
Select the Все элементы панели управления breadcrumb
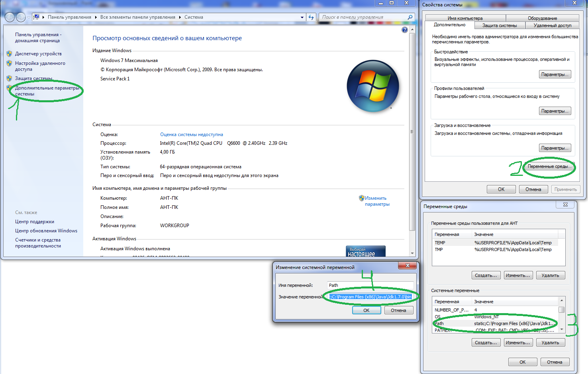pyautogui.click(x=138, y=17)
